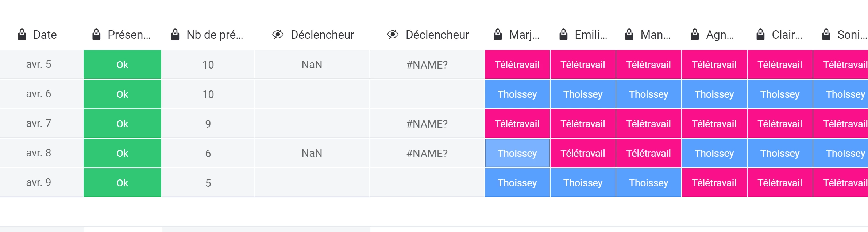Click the lock icon on Man... column
868x232 pixels.
[x=629, y=35]
